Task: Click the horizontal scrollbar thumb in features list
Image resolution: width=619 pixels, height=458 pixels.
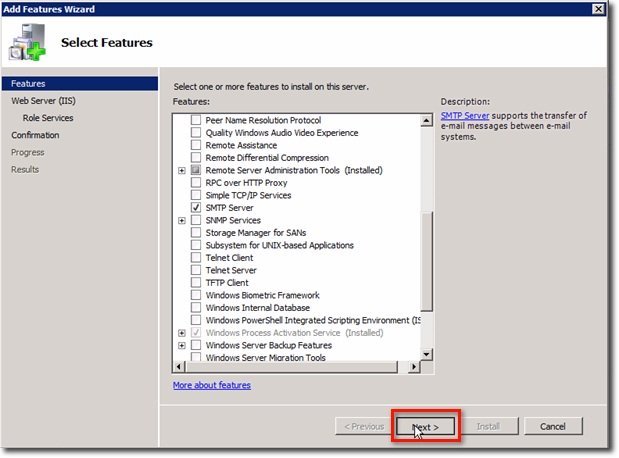Action: (292, 367)
